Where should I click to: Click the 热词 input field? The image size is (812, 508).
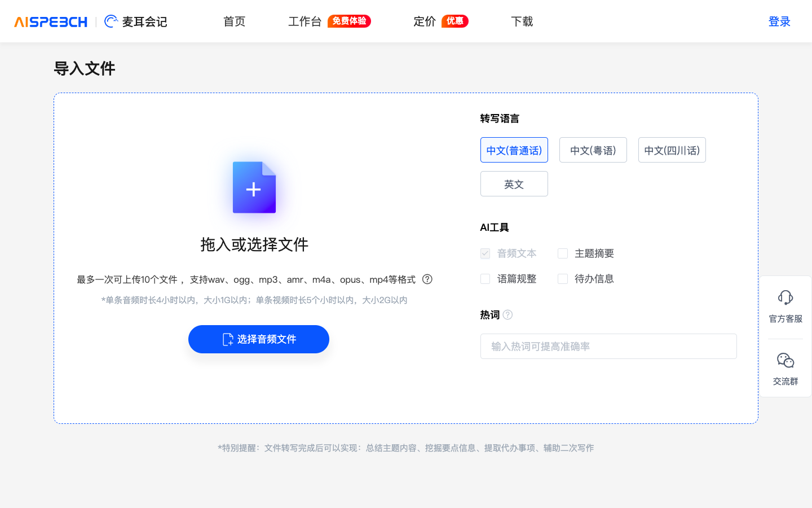[x=608, y=346]
